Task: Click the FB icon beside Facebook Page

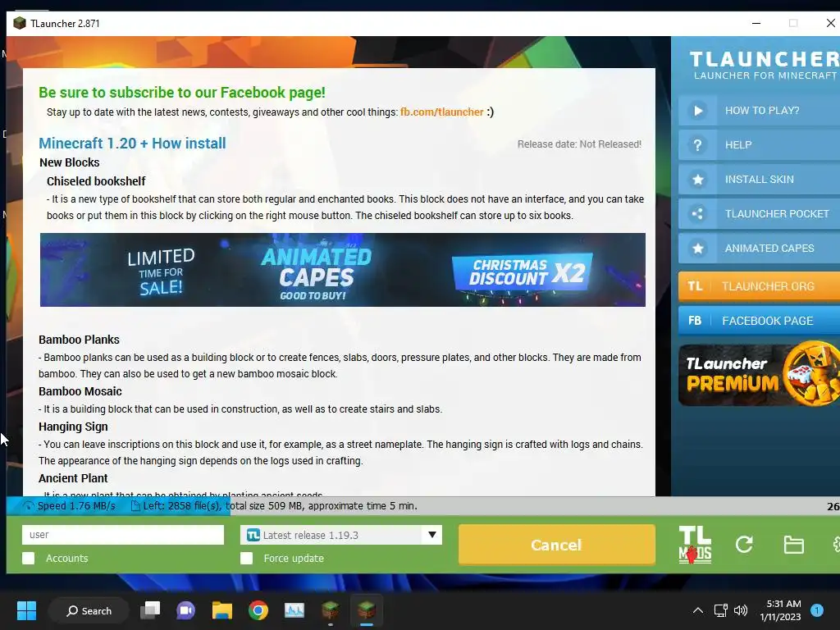Action: [x=695, y=321]
